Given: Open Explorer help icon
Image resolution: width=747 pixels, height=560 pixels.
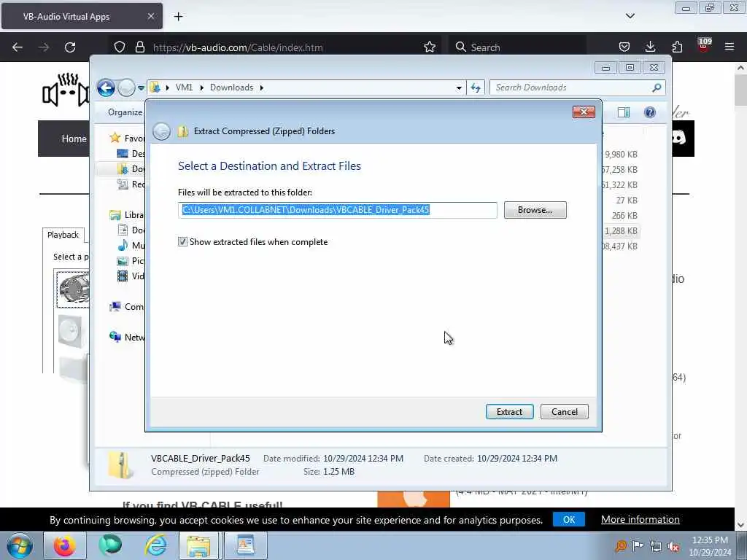Looking at the screenshot, I should coord(649,112).
